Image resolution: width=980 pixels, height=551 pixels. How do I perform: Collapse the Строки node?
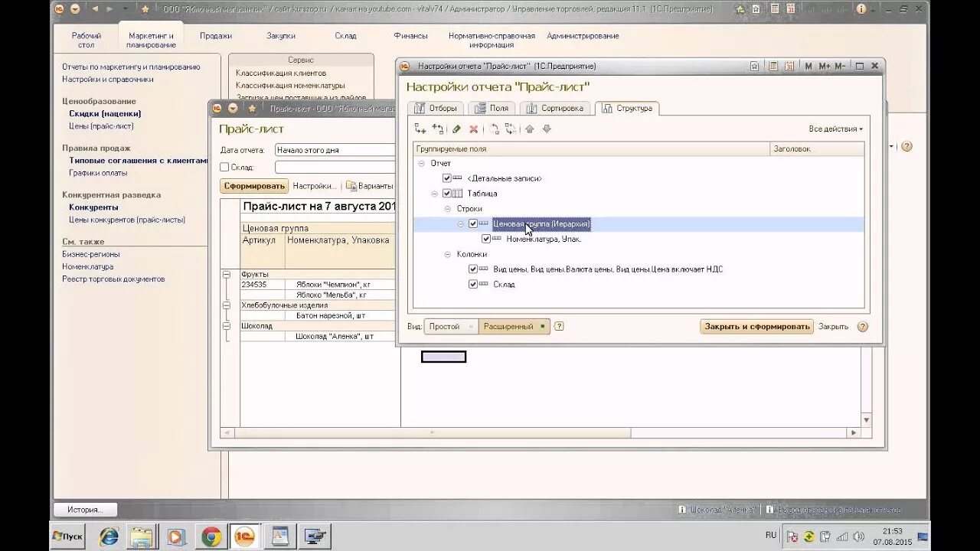coord(448,209)
